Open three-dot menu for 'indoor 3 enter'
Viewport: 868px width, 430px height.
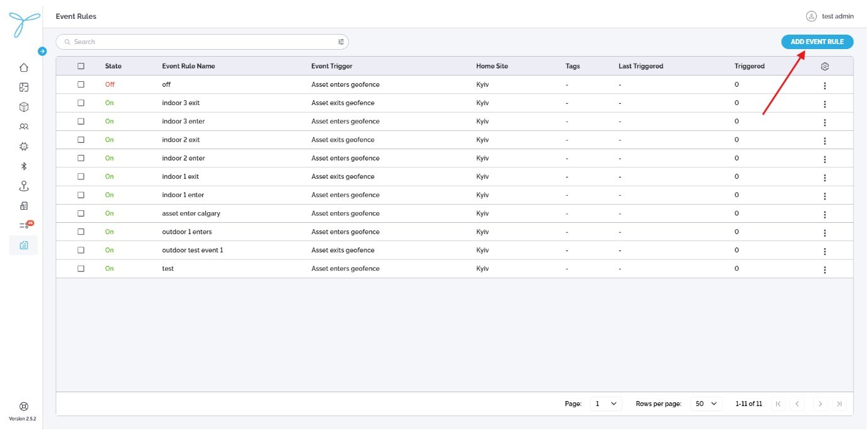825,122
